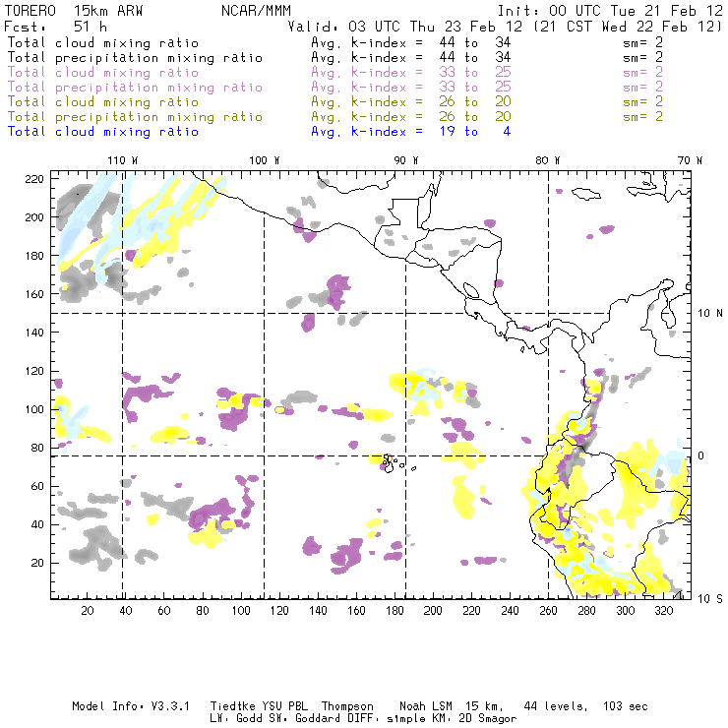Select olive 'Total cloud mixing ratio' legend entry
This screenshot has width=728, height=728.
(103, 102)
